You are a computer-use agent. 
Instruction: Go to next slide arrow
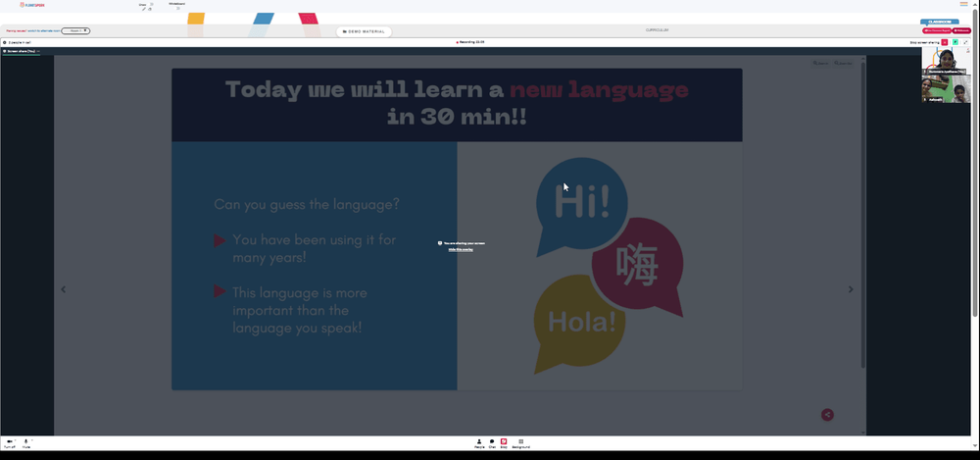point(850,289)
